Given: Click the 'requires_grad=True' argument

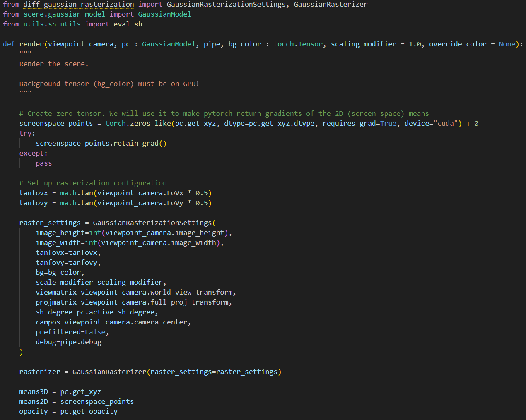Looking at the screenshot, I should [x=360, y=124].
